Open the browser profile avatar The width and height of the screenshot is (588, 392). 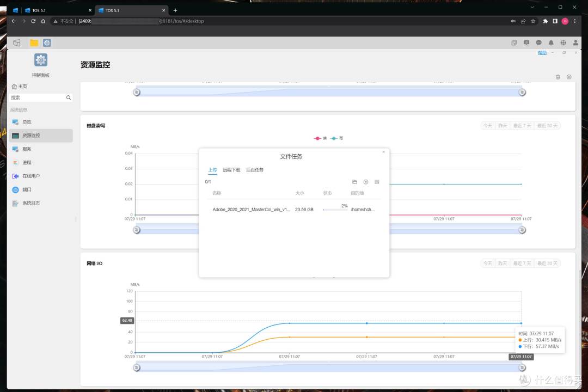(565, 21)
